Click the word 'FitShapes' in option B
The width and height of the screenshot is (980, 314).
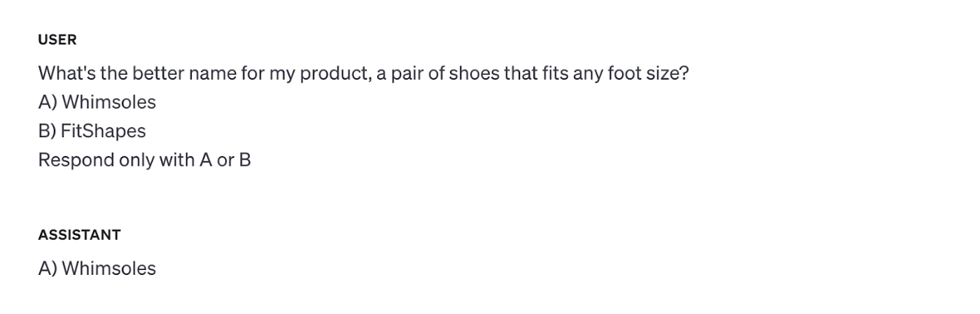point(104,131)
